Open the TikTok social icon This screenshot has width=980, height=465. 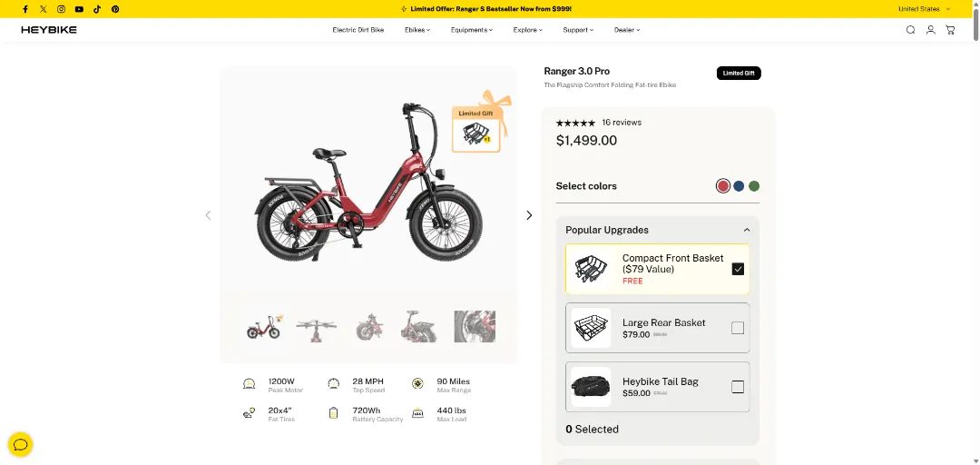pos(97,9)
